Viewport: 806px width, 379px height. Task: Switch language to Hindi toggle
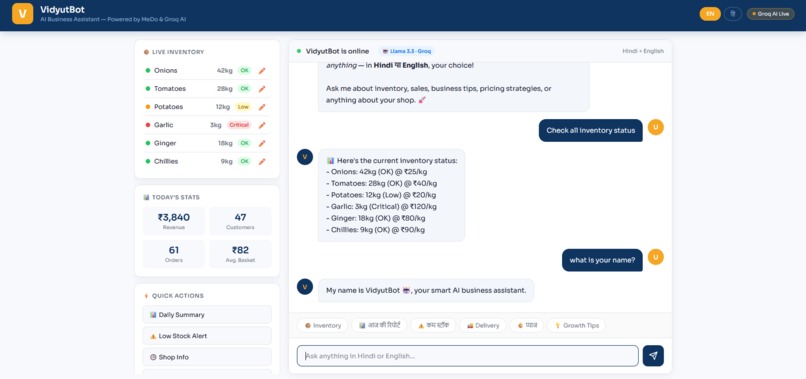pos(732,14)
